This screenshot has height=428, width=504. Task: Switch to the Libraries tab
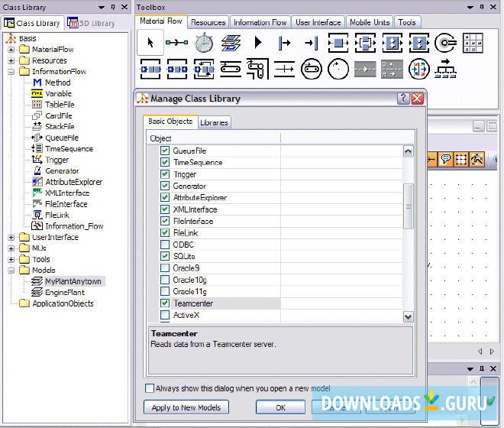[x=214, y=122]
